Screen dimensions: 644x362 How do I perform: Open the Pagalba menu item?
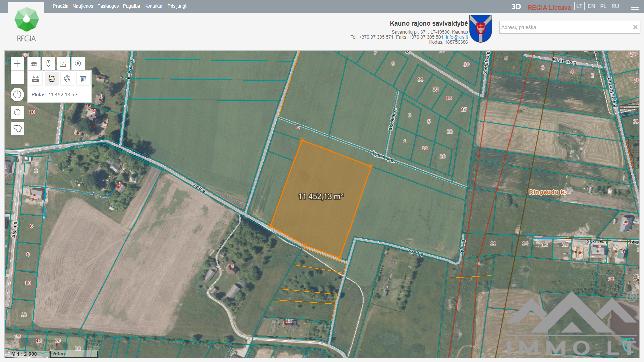tap(131, 6)
